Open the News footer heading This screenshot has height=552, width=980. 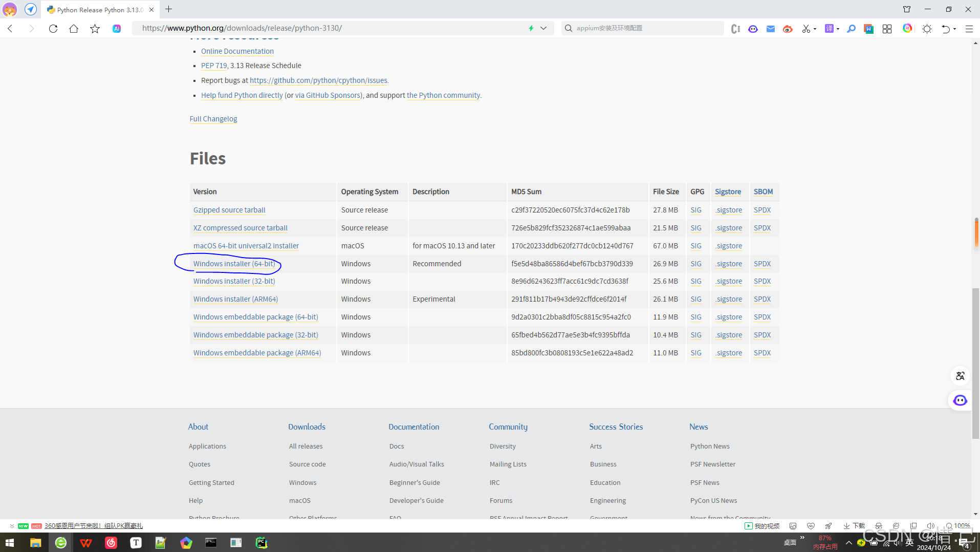point(699,427)
